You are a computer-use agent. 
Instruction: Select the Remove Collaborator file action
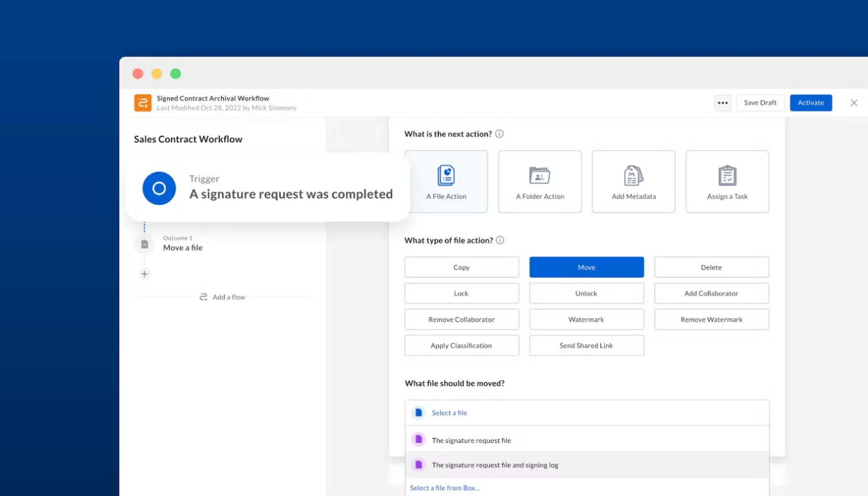pyautogui.click(x=461, y=319)
